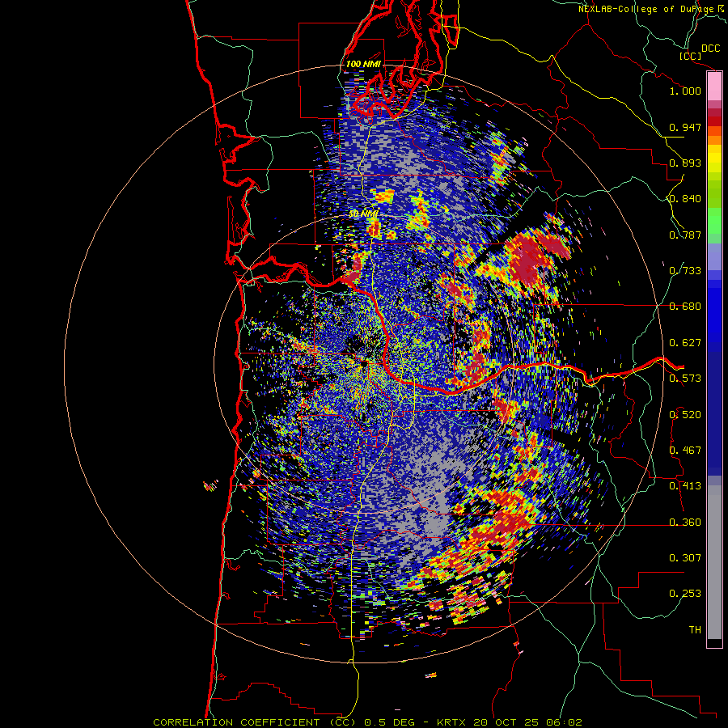Image resolution: width=728 pixels, height=728 pixels.
Task: Click the 0.733 scale label
Action: [685, 271]
